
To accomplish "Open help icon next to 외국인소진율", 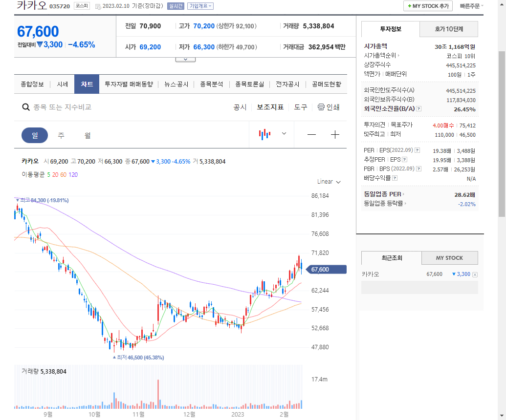I will point(418,108).
